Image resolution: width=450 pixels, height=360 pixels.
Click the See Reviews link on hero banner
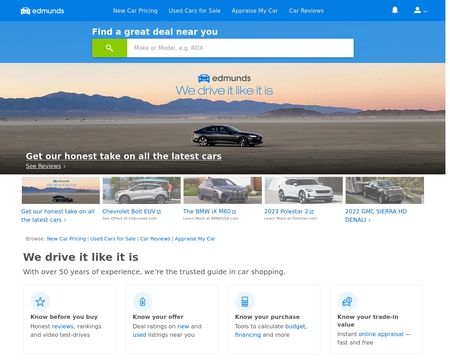pyautogui.click(x=45, y=166)
